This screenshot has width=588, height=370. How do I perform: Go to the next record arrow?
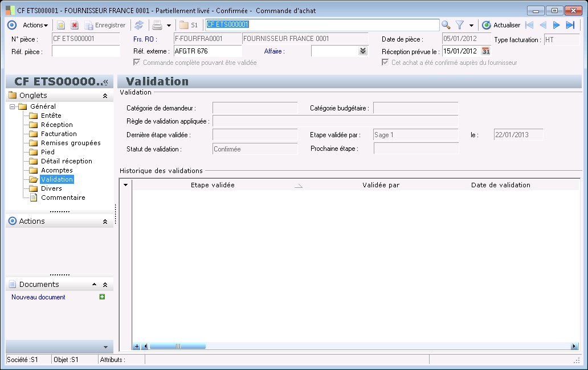pos(557,25)
